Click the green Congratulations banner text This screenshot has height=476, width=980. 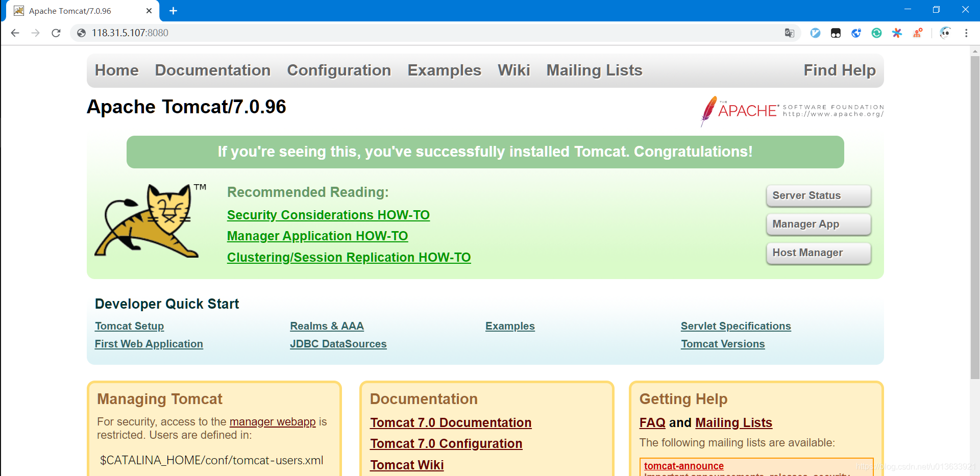tap(485, 152)
